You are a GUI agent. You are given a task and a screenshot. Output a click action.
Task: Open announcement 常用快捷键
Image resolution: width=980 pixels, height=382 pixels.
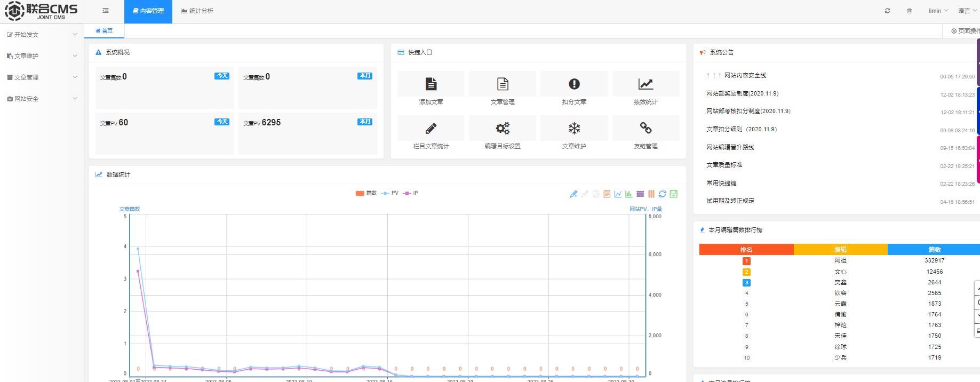pyautogui.click(x=721, y=183)
